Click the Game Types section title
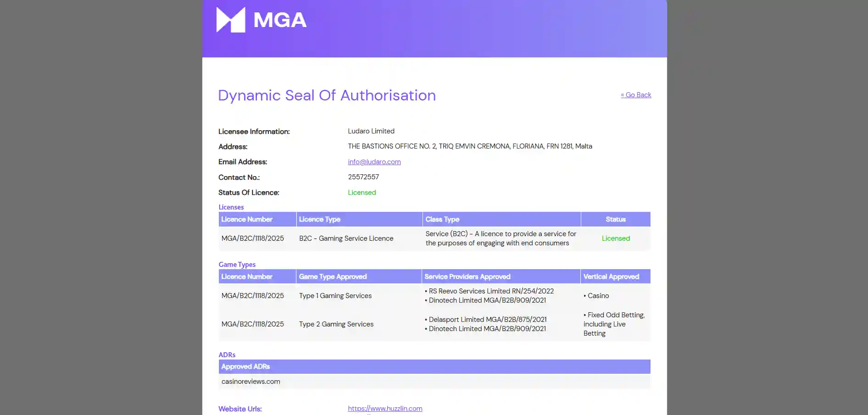This screenshot has height=415, width=868. point(237,265)
